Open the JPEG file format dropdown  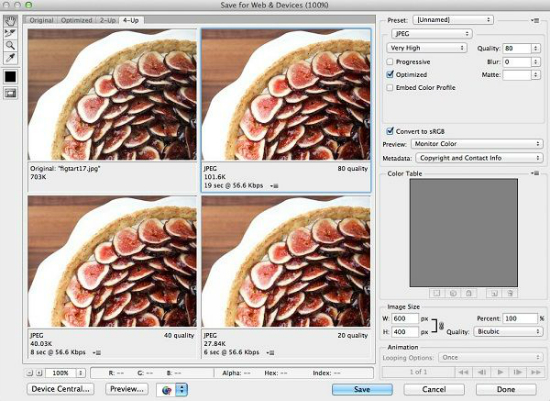431,34
